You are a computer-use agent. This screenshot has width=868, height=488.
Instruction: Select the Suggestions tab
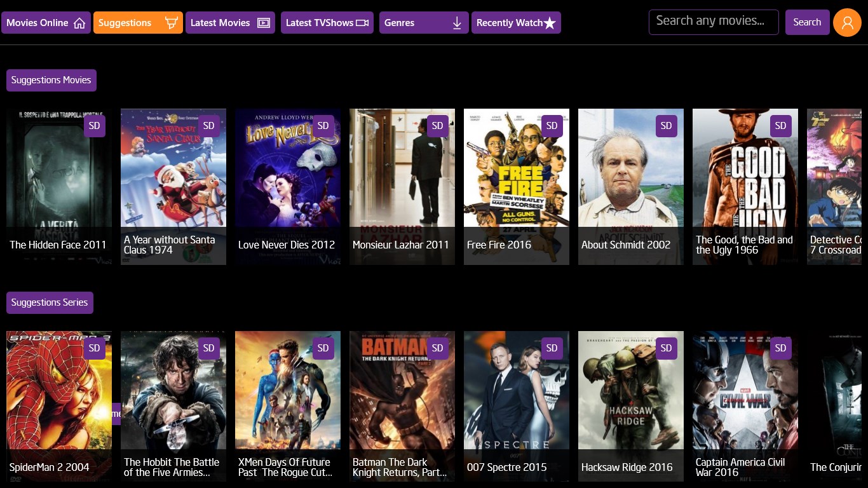138,23
